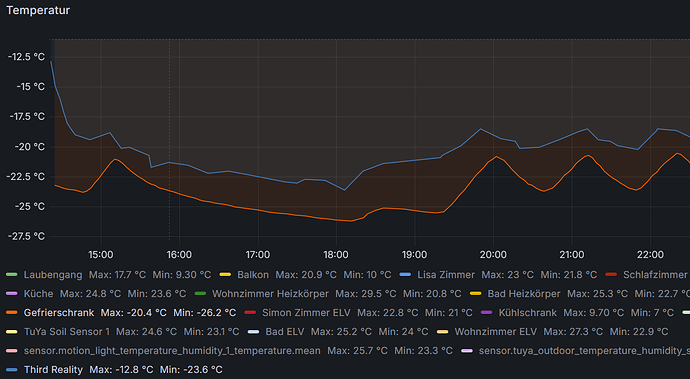
Task: Toggle the Schlafzimmer legend label
Action: [x=655, y=275]
